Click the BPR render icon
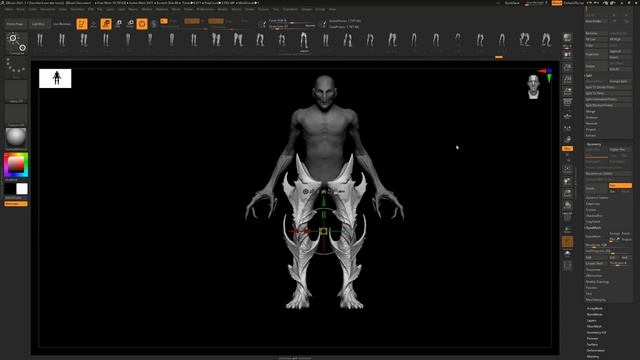Image resolution: width=640 pixels, height=360 pixels. click(x=567, y=38)
